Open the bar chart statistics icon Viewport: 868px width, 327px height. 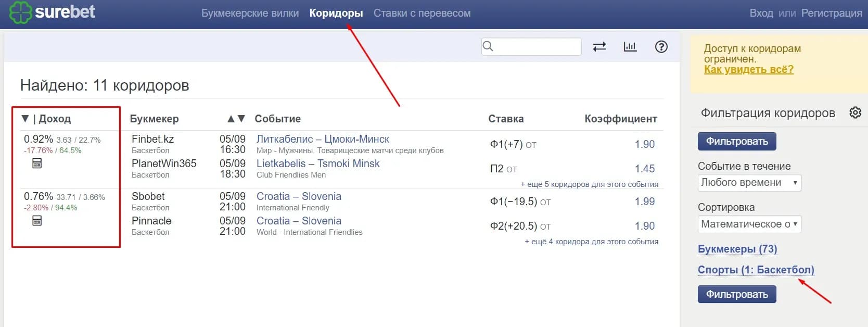tap(630, 47)
